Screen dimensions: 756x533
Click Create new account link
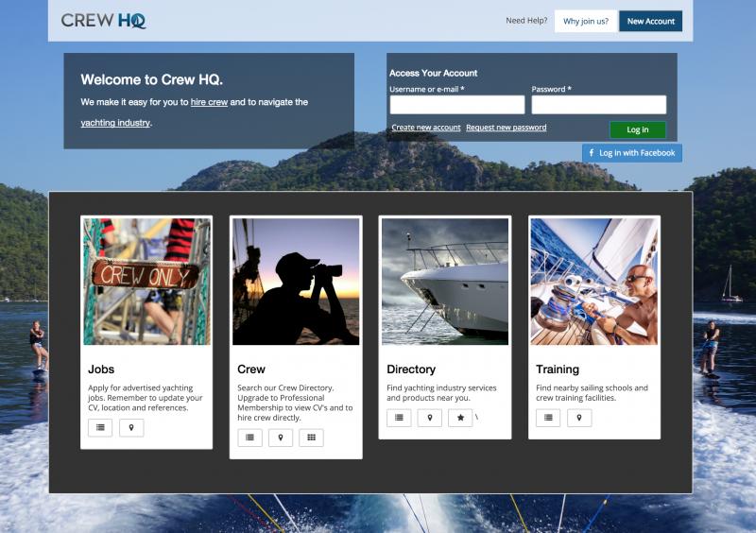tap(426, 128)
